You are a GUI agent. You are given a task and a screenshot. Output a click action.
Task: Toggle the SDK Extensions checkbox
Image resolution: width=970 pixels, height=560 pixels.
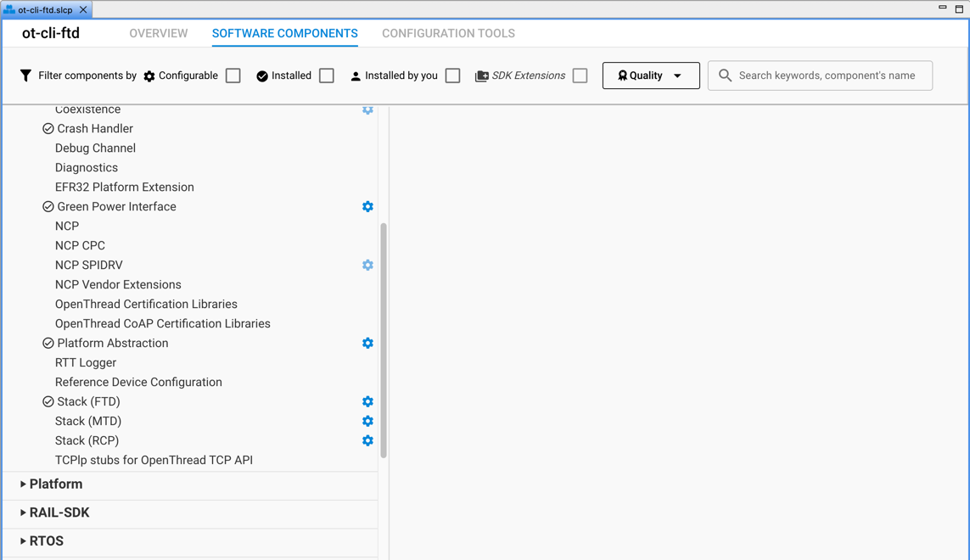click(x=580, y=76)
